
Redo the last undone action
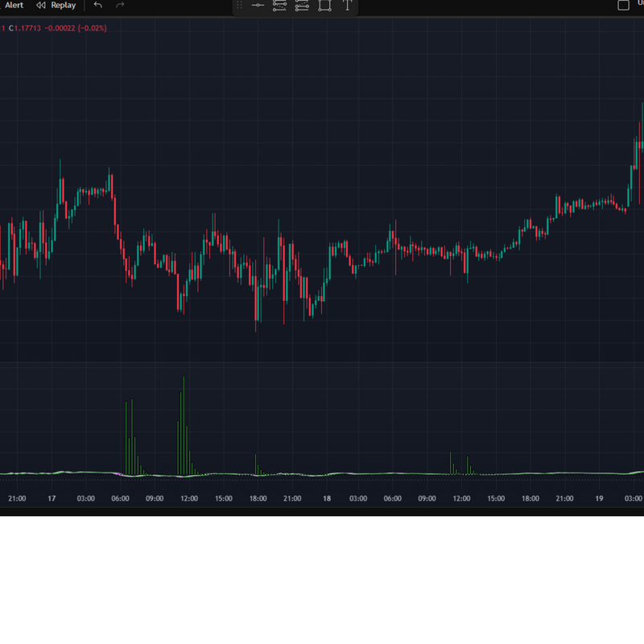click(x=120, y=6)
